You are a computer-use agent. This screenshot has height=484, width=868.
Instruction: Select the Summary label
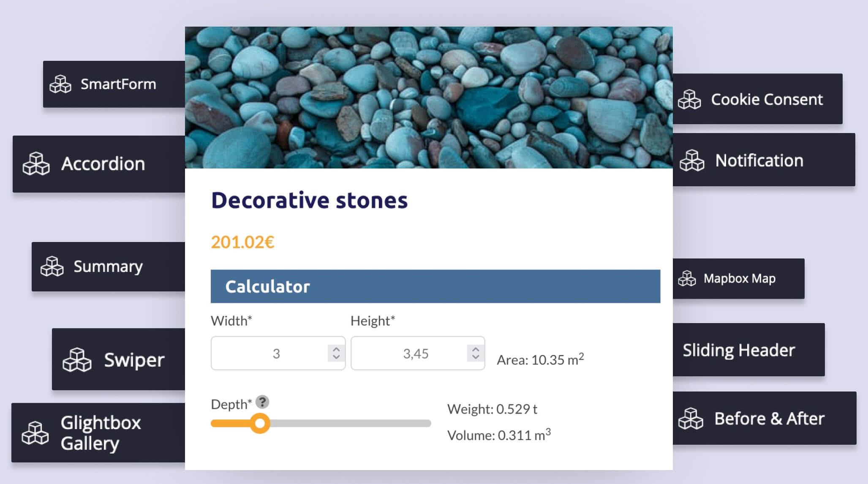tap(108, 267)
